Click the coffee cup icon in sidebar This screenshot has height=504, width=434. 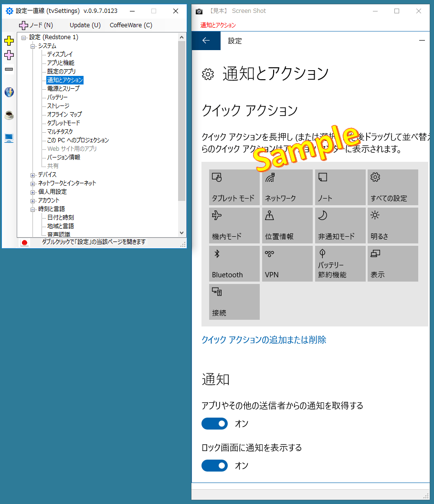(x=9, y=115)
